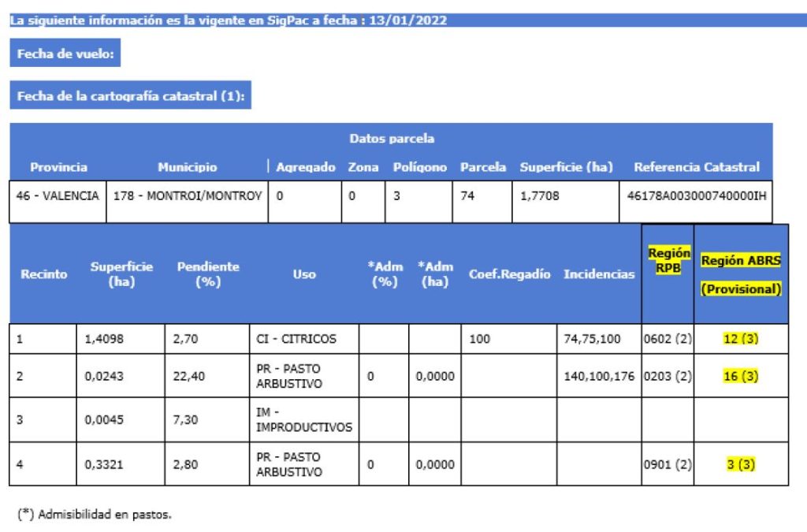Click the "*Adm (%)" column header

[x=385, y=274]
